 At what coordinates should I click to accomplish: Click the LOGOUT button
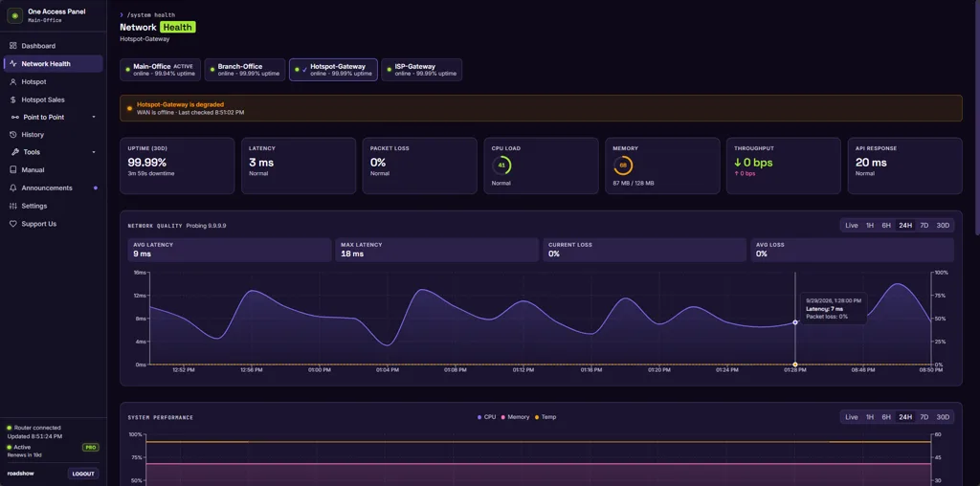tap(83, 474)
